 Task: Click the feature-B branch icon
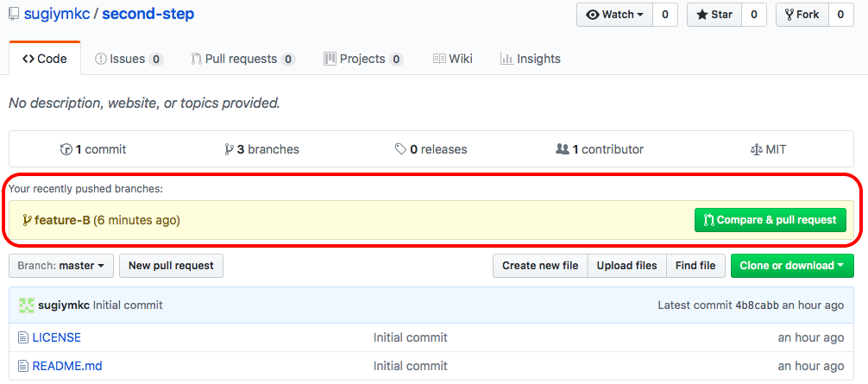pos(27,220)
